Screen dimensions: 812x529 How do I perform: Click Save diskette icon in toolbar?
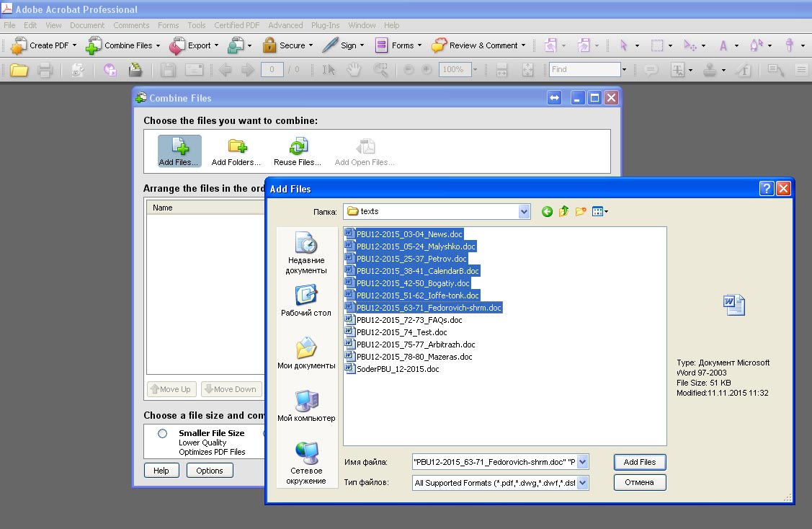click(168, 70)
